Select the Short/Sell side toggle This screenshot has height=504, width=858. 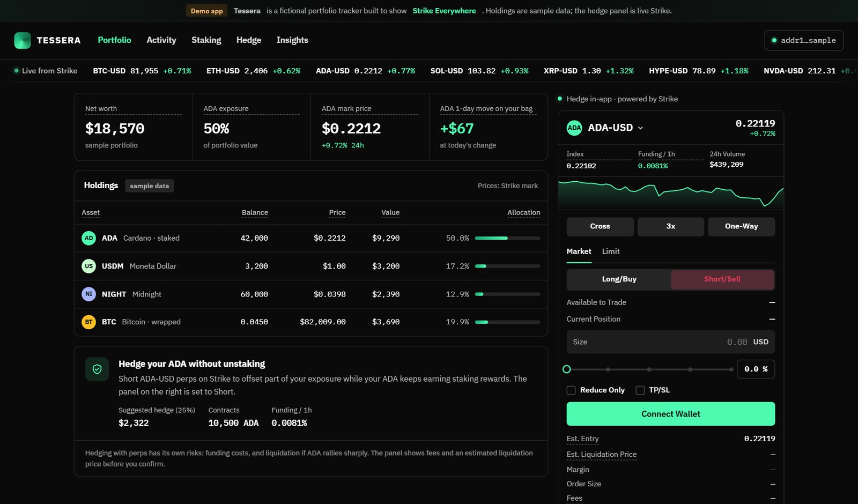point(722,279)
